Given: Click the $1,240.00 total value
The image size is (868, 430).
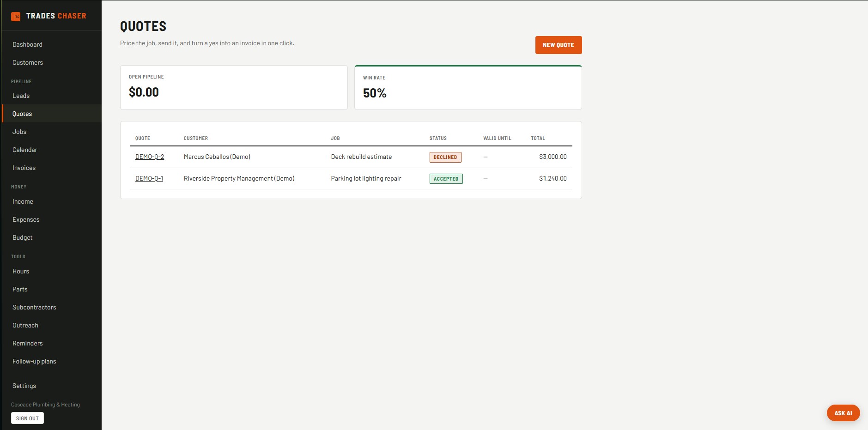Looking at the screenshot, I should click(x=553, y=178).
